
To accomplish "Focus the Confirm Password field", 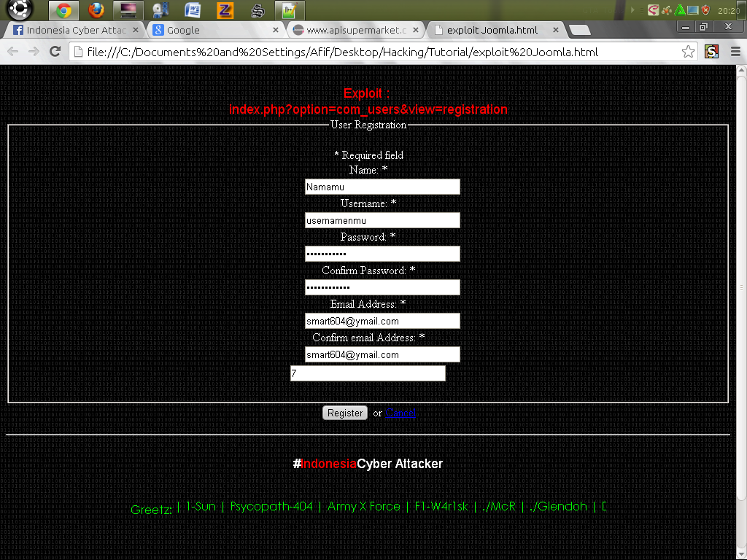I will click(382, 287).
